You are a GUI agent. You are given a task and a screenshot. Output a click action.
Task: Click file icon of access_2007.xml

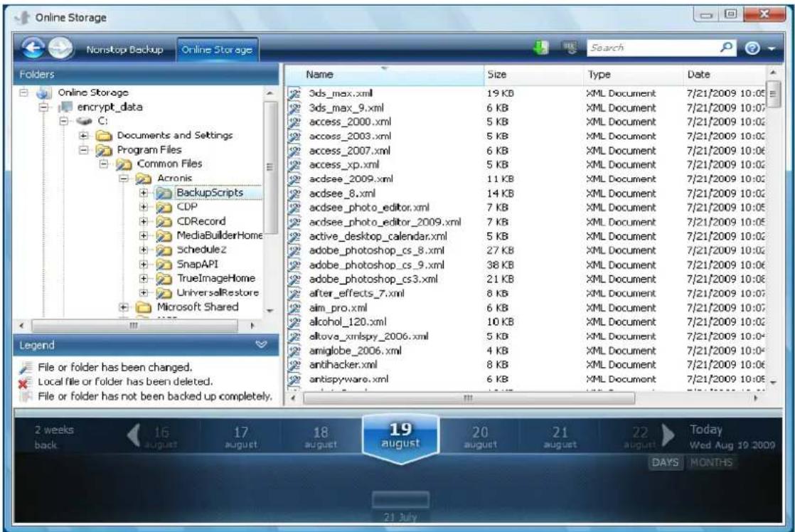(294, 151)
